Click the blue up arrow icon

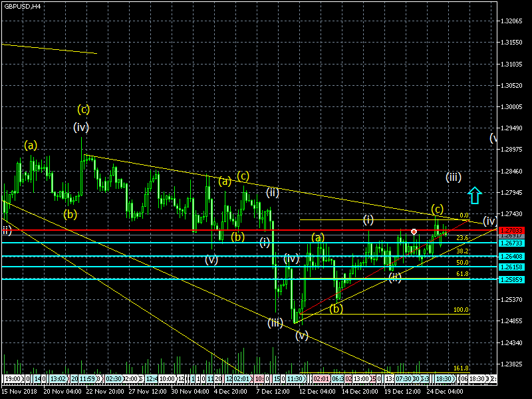click(473, 195)
